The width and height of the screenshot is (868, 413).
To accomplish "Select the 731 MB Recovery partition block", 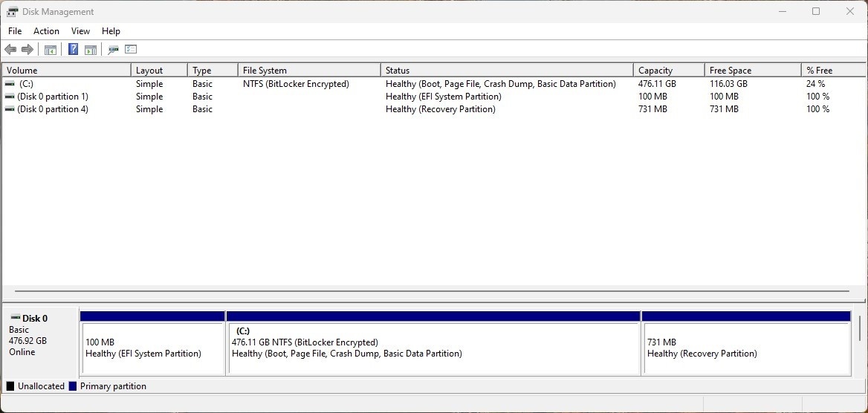I will 746,343.
